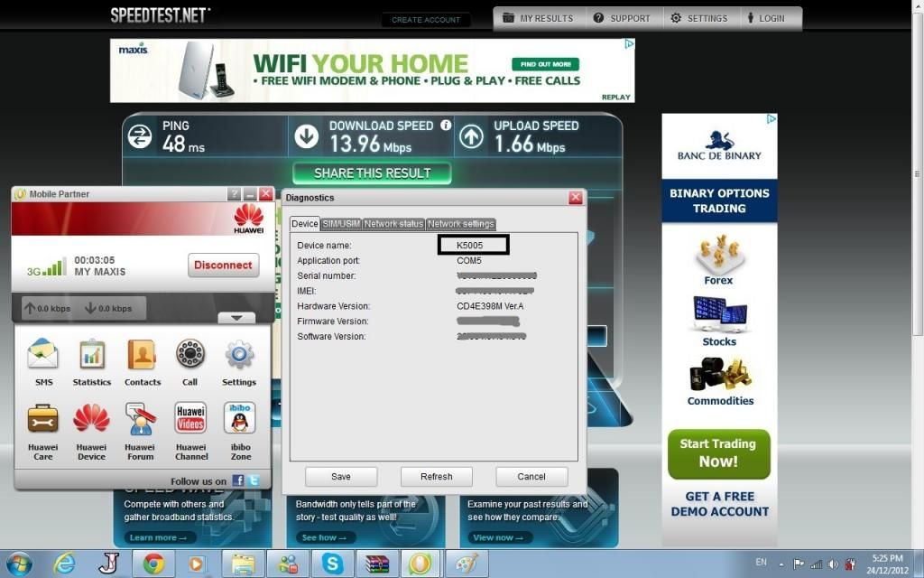Viewport: 924px width, 578px height.
Task: Open the Contacts icon
Action: coord(142,356)
